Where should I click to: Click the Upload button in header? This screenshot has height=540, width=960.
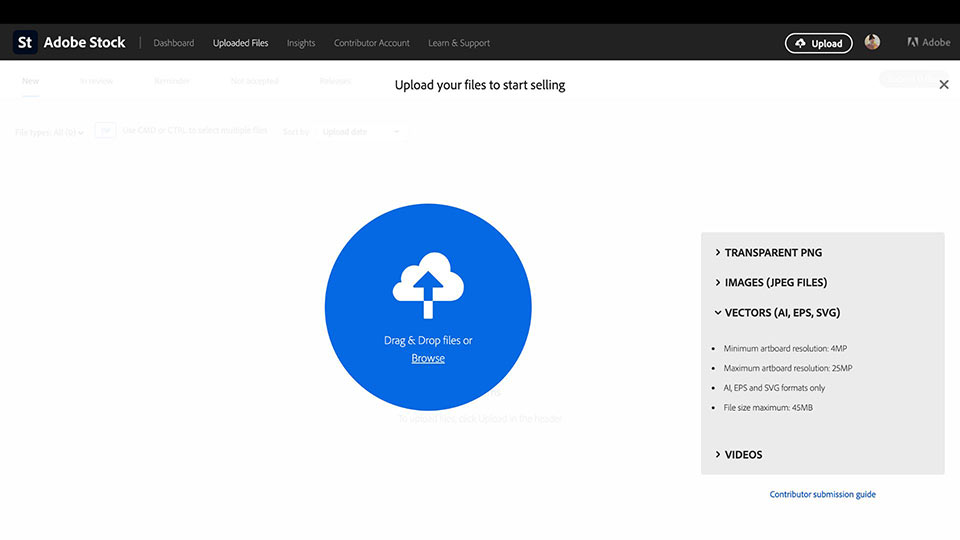coord(819,43)
